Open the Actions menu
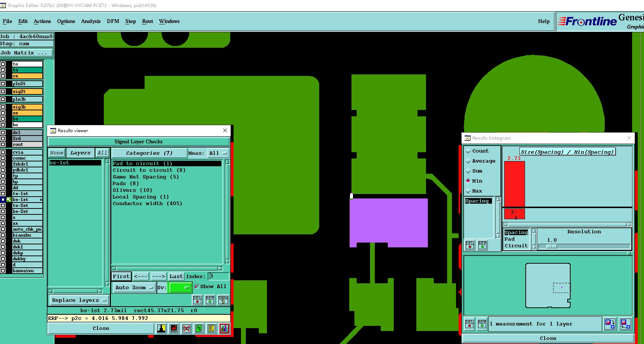The image size is (644, 344). 42,21
